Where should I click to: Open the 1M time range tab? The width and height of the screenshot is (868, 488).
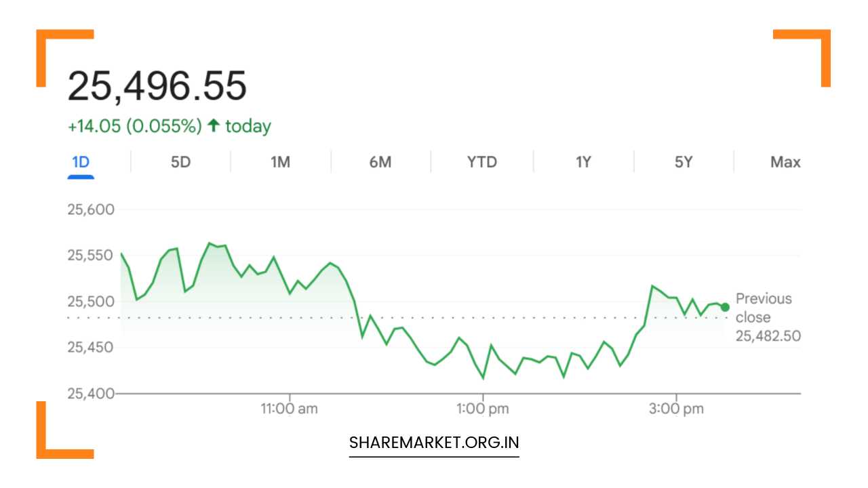[280, 162]
